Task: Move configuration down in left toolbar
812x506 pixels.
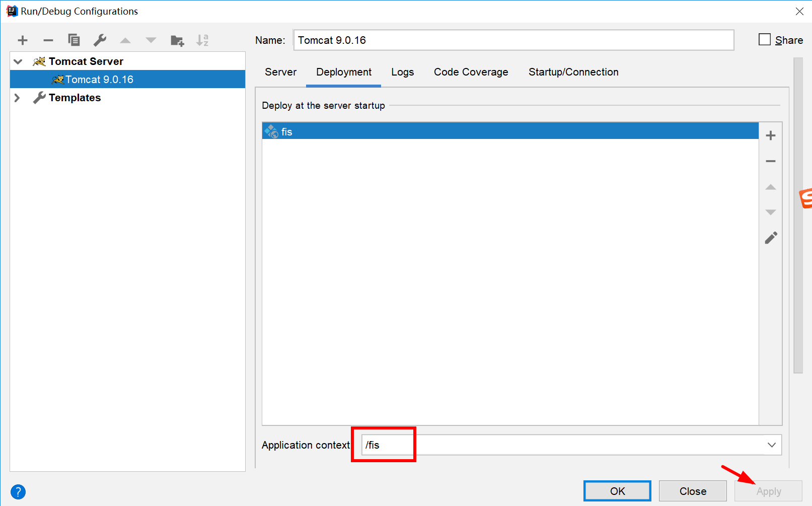Action: pyautogui.click(x=151, y=40)
